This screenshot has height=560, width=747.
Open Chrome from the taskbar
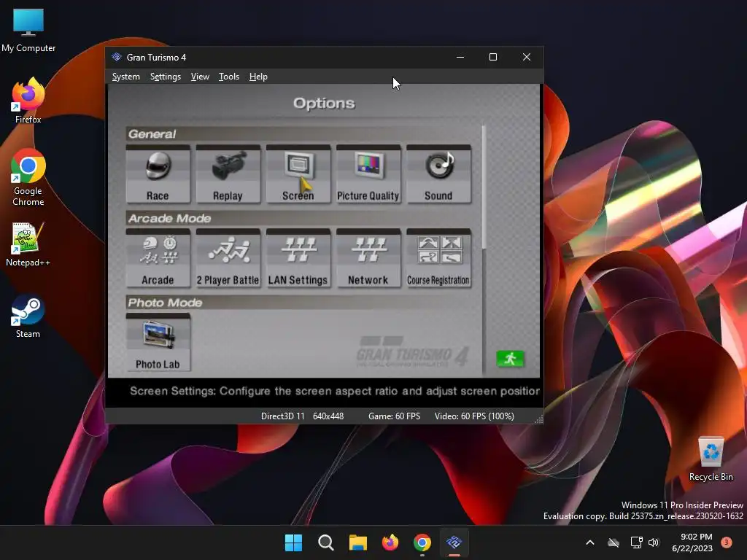[422, 542]
